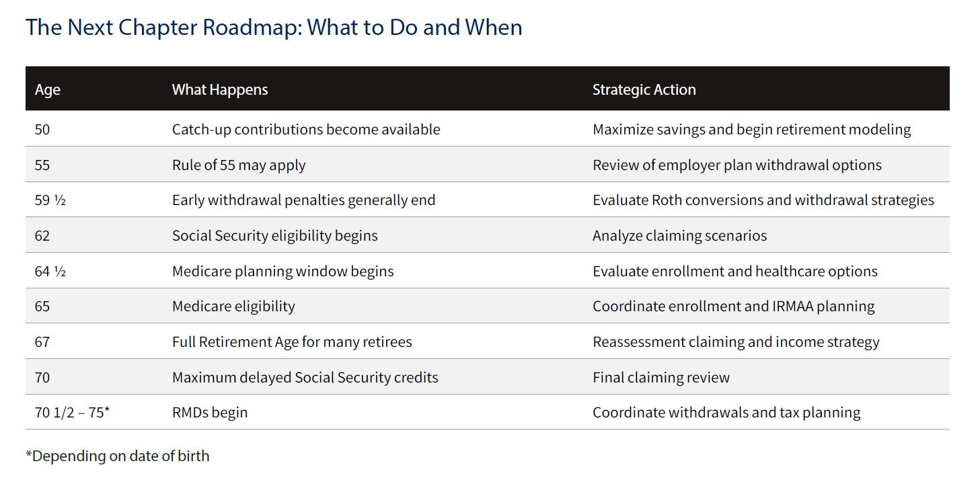Click 'Evaluate Roth conversions and withdrawal strategies'
This screenshot has width=980, height=482.
763,200
